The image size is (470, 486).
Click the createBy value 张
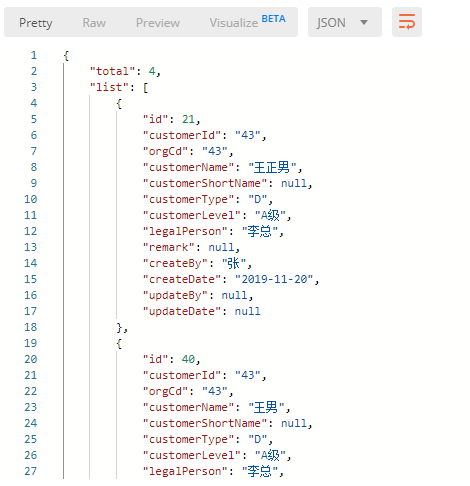[x=234, y=263]
